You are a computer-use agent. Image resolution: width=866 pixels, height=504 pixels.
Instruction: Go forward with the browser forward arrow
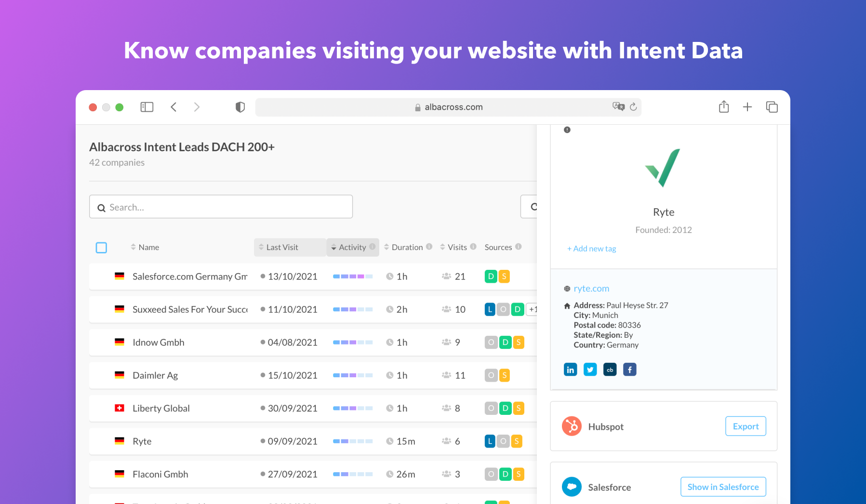pyautogui.click(x=197, y=107)
